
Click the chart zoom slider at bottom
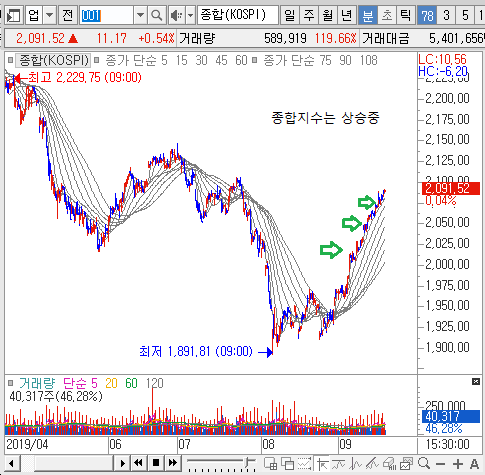220,463
